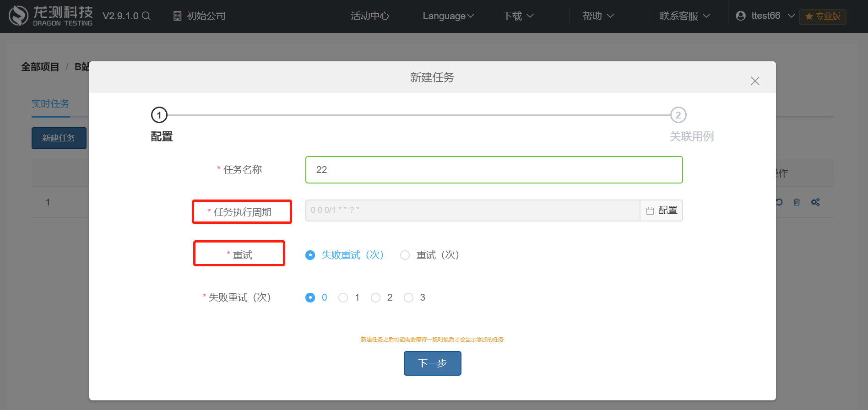Image resolution: width=868 pixels, height=410 pixels.
Task: Click the settings gears icon in row 1
Action: pyautogui.click(x=815, y=202)
